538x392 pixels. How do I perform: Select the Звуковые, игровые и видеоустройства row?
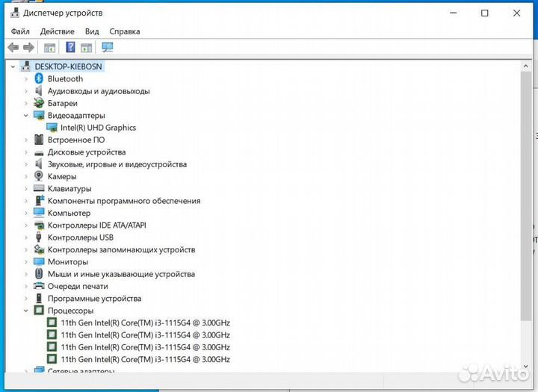coord(117,164)
